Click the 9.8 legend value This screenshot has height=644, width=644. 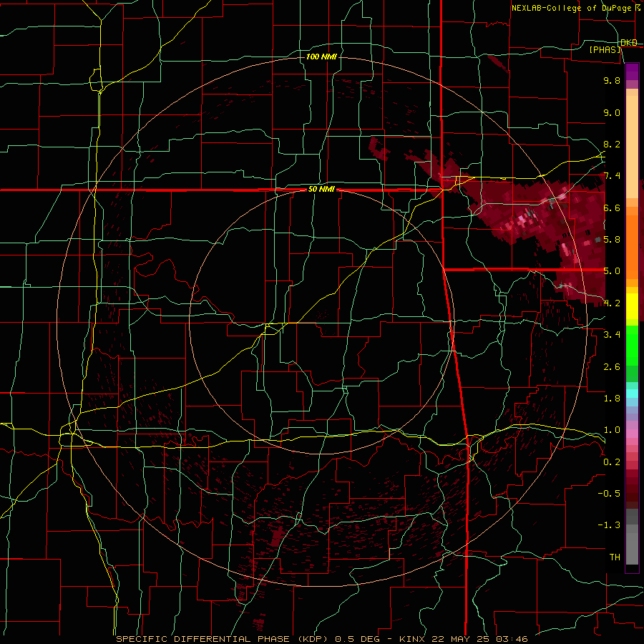612,80
